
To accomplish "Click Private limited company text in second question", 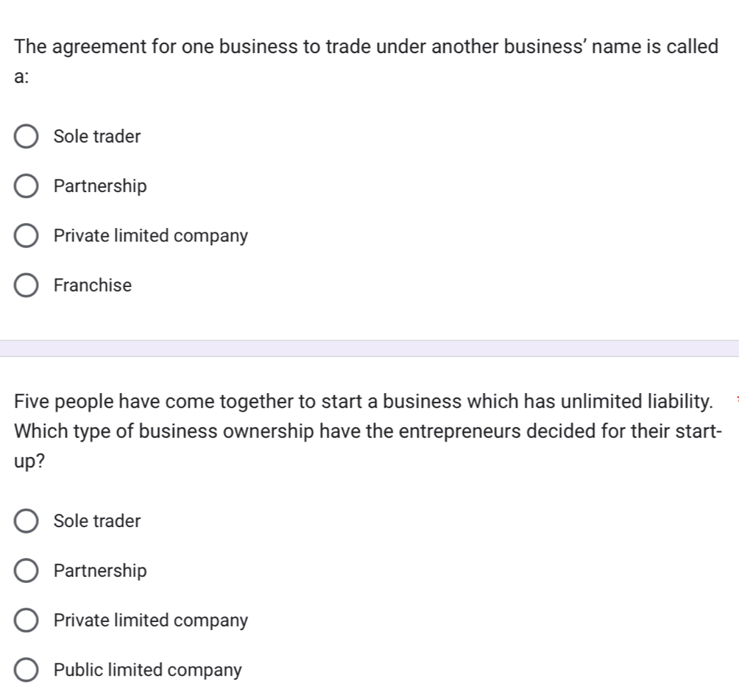I will (x=151, y=621).
